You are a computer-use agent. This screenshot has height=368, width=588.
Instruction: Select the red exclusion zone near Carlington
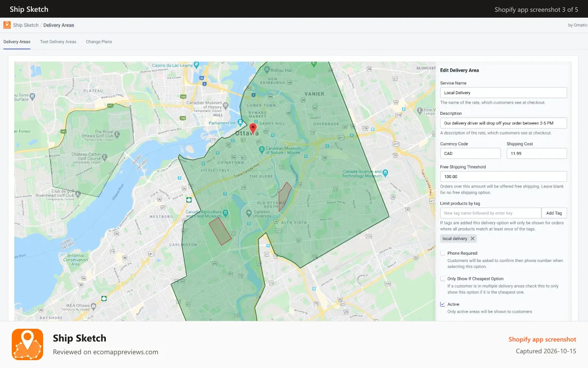point(220,231)
